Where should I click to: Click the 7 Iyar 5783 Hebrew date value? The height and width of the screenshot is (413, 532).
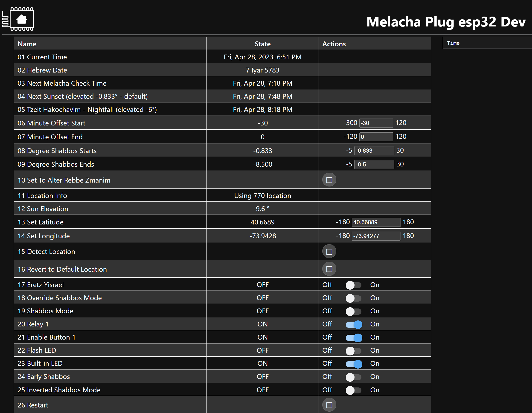coord(263,70)
